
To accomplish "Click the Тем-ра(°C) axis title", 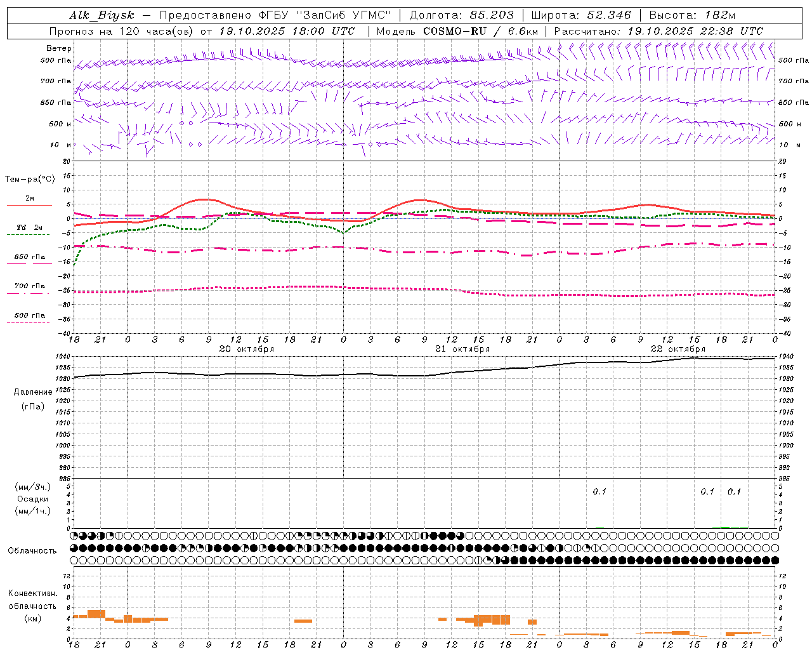I will point(30,180).
